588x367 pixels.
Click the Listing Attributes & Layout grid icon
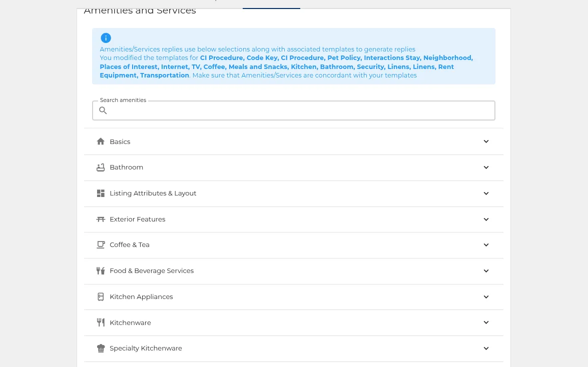pos(101,193)
